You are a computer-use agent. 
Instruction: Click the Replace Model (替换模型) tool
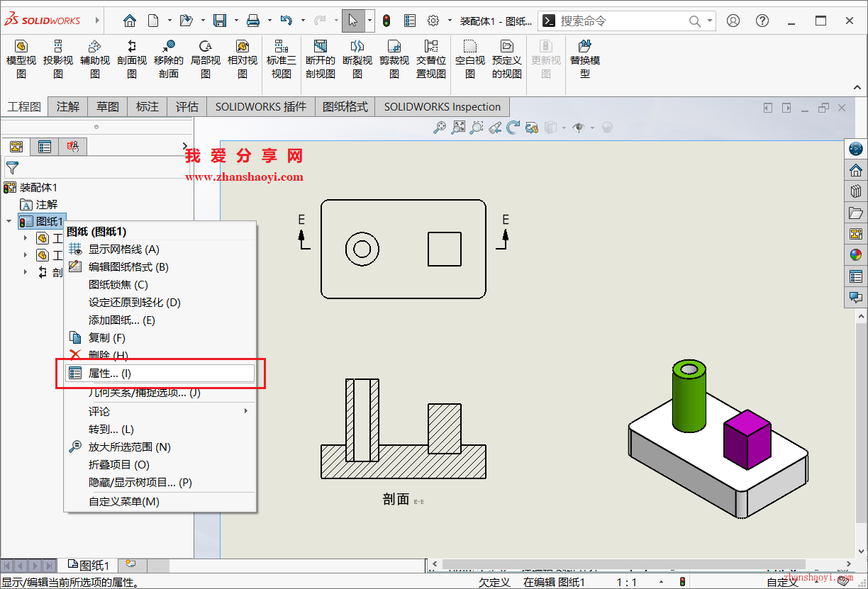pyautogui.click(x=585, y=59)
